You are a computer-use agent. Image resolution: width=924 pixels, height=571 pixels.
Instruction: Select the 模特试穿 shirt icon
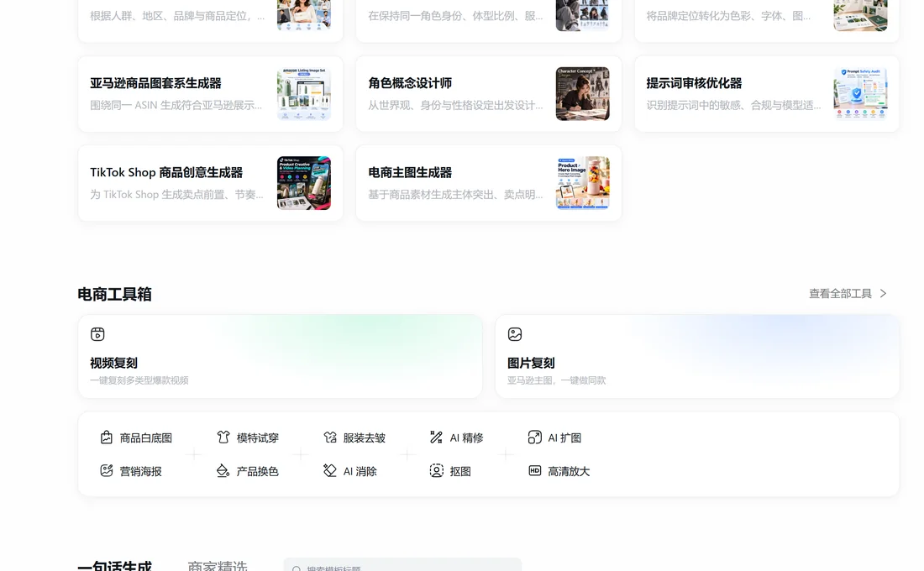tap(223, 437)
